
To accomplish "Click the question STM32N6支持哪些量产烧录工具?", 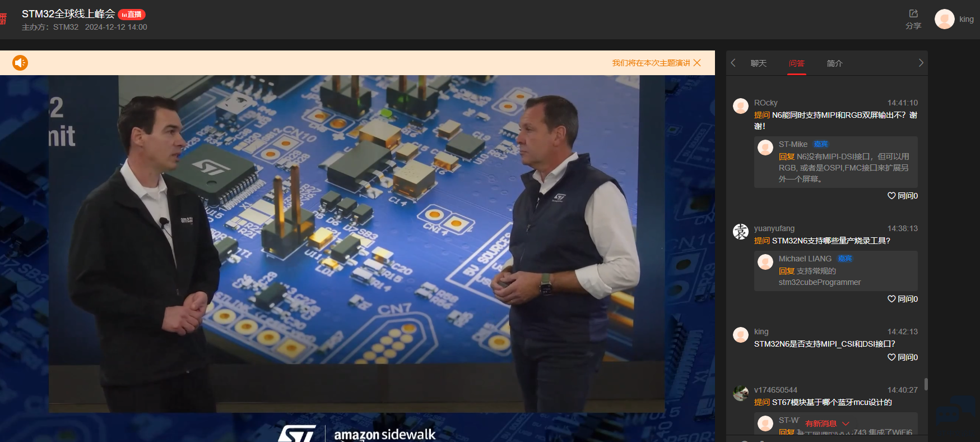I will 831,241.
